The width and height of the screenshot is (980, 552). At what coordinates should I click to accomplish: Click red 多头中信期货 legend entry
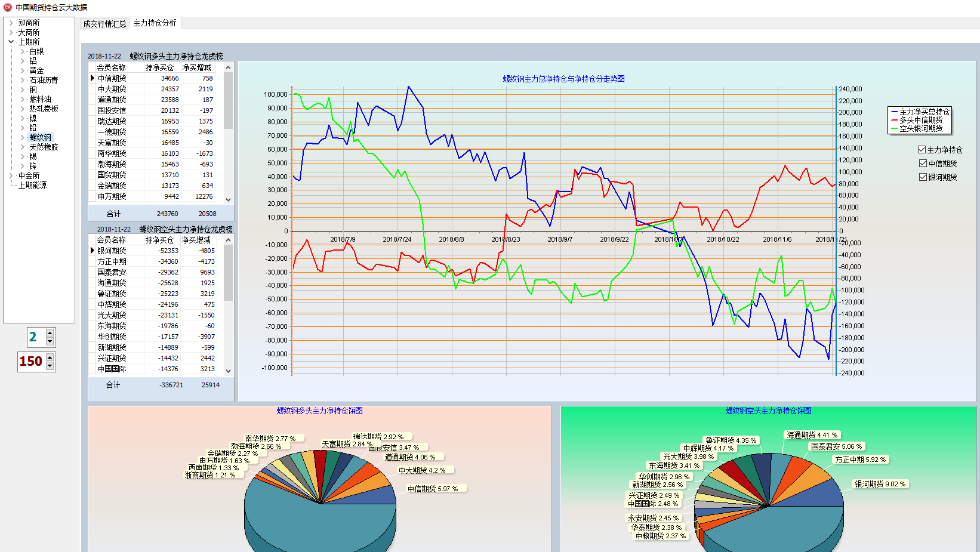point(920,120)
